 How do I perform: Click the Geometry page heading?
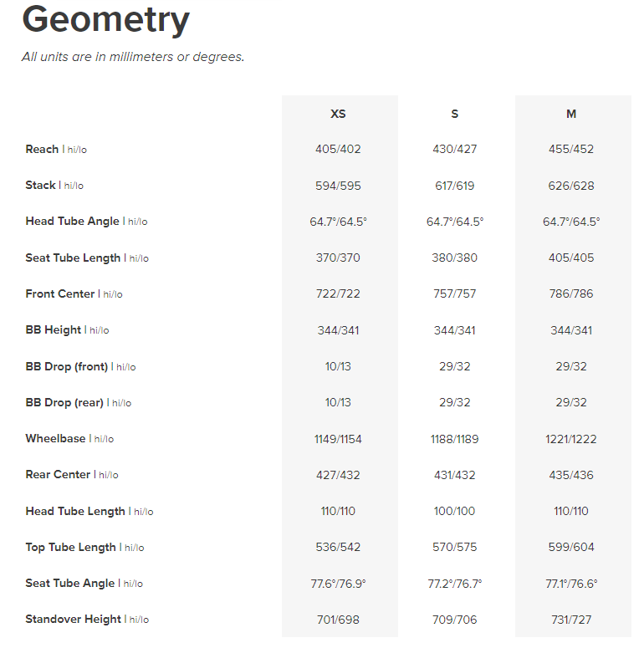click(106, 19)
